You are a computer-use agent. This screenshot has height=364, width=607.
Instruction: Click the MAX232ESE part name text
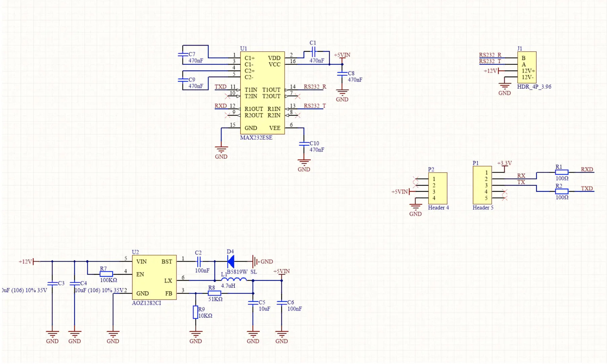click(x=256, y=138)
